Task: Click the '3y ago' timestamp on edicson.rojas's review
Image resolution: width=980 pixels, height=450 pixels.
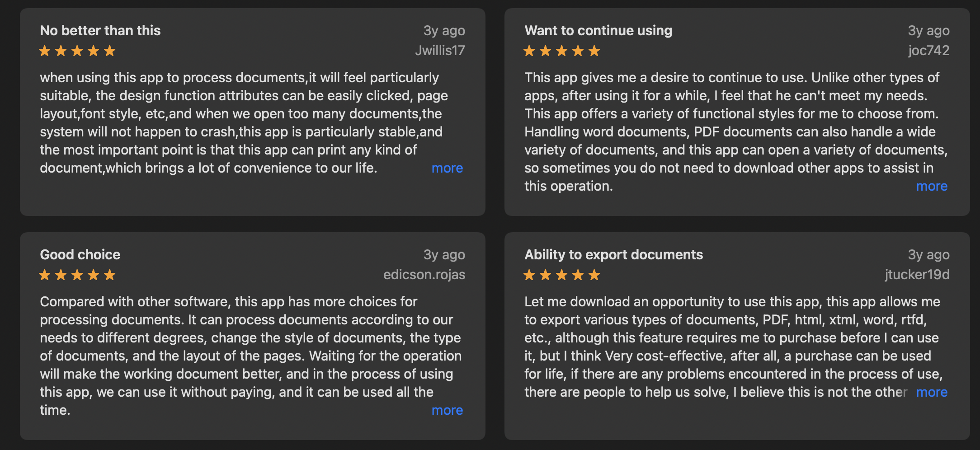Action: (444, 254)
